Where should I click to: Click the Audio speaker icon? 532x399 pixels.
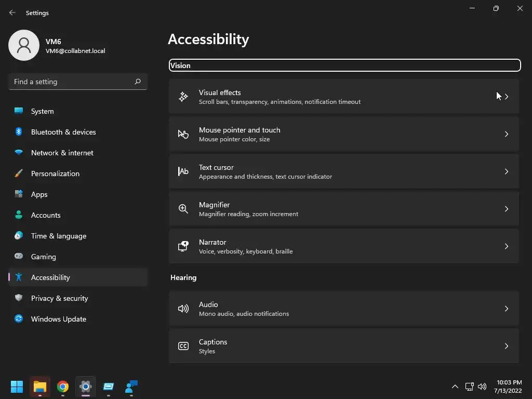click(183, 309)
